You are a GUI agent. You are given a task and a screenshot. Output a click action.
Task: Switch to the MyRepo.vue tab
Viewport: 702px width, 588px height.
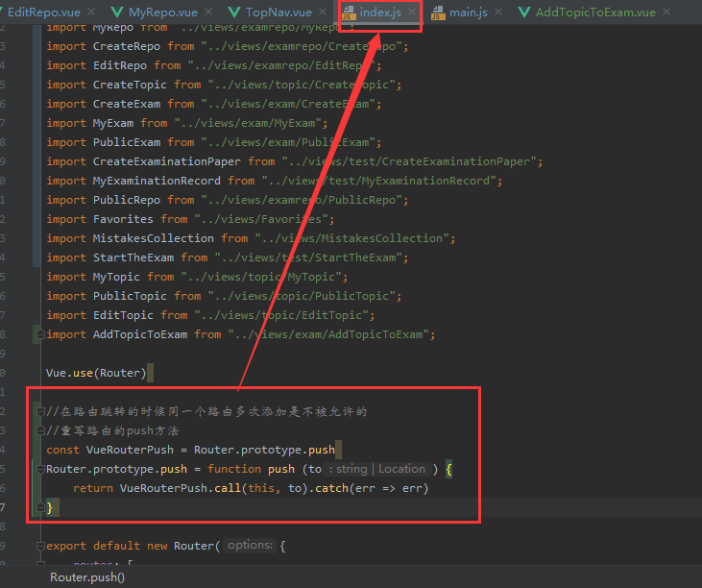(163, 12)
